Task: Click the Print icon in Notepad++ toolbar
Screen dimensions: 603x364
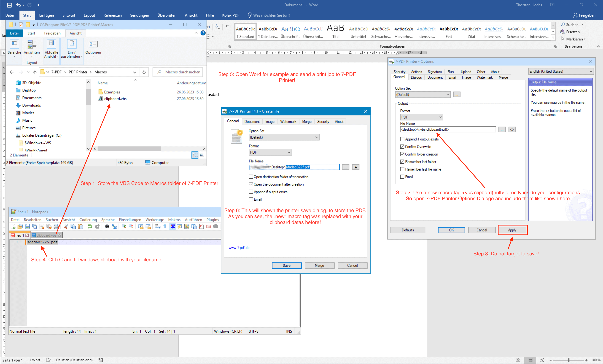Action: [x=56, y=226]
